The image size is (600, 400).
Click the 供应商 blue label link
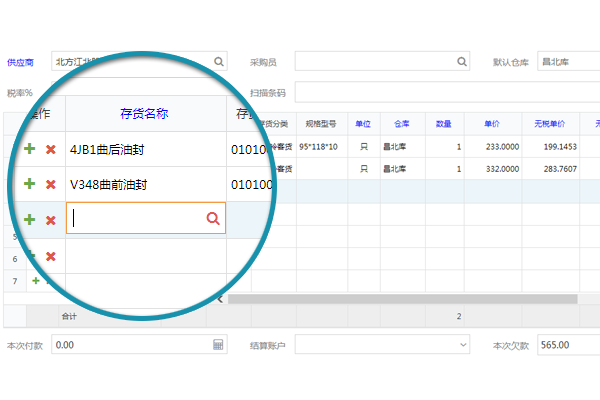[20, 62]
